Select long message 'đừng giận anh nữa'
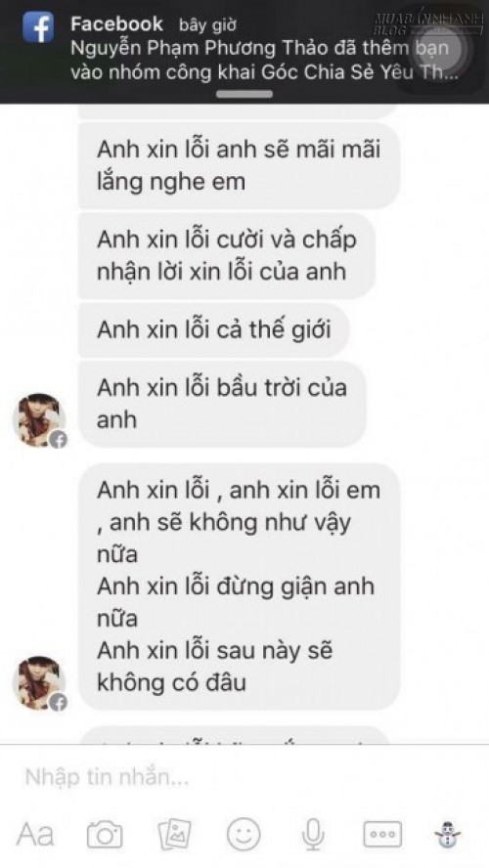 [240, 586]
